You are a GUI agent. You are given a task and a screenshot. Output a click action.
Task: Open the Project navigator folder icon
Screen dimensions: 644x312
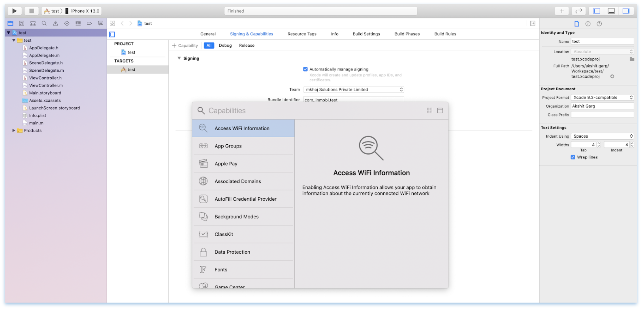coord(10,24)
